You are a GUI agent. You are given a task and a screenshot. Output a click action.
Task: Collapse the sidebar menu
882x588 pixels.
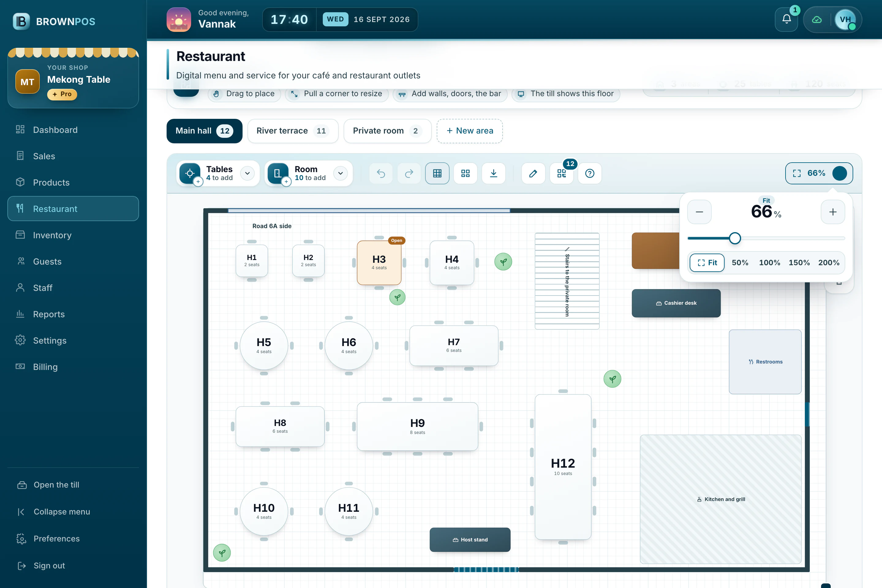(73, 511)
